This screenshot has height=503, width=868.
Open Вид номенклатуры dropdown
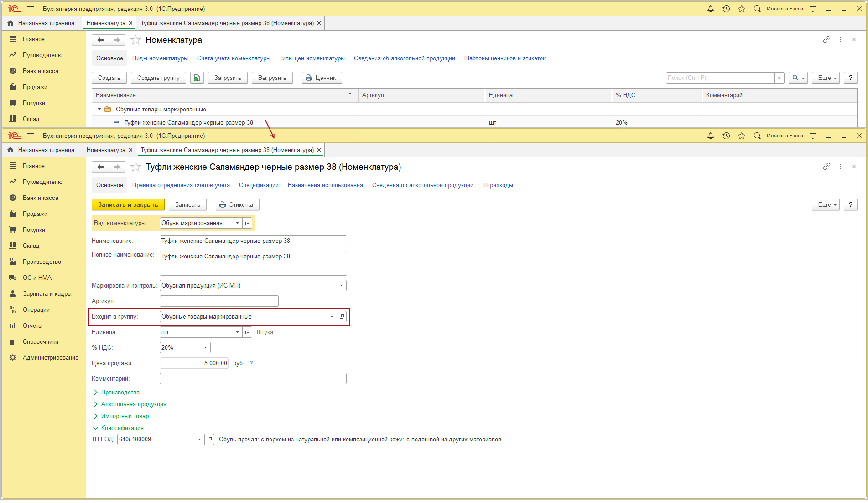coord(237,223)
